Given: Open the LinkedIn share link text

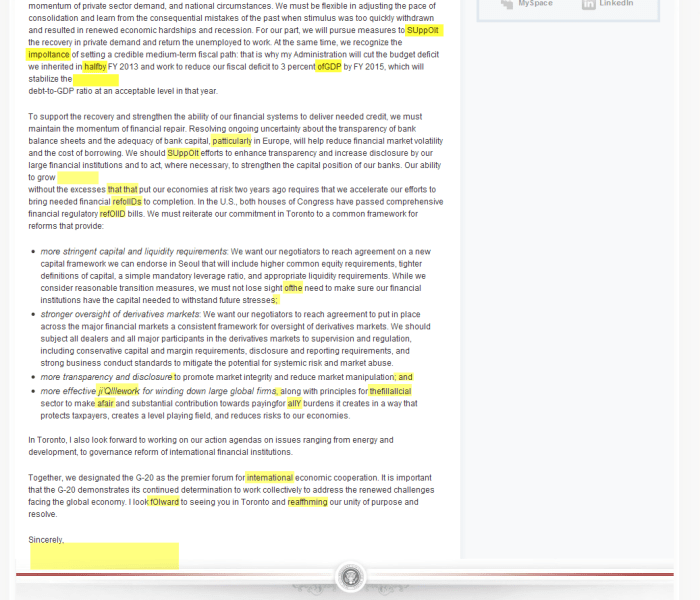Looking at the screenshot, I should 616,4.
